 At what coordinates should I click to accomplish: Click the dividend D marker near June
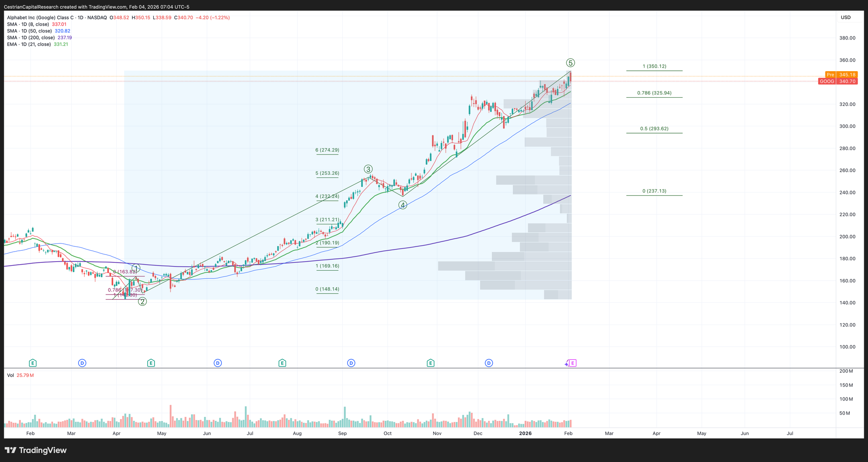[x=218, y=363]
